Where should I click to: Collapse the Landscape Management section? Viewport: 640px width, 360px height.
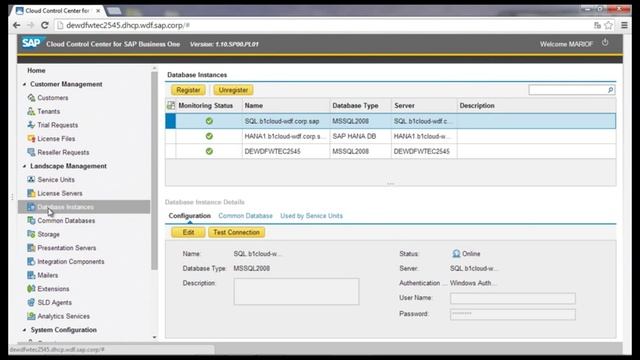pos(24,166)
